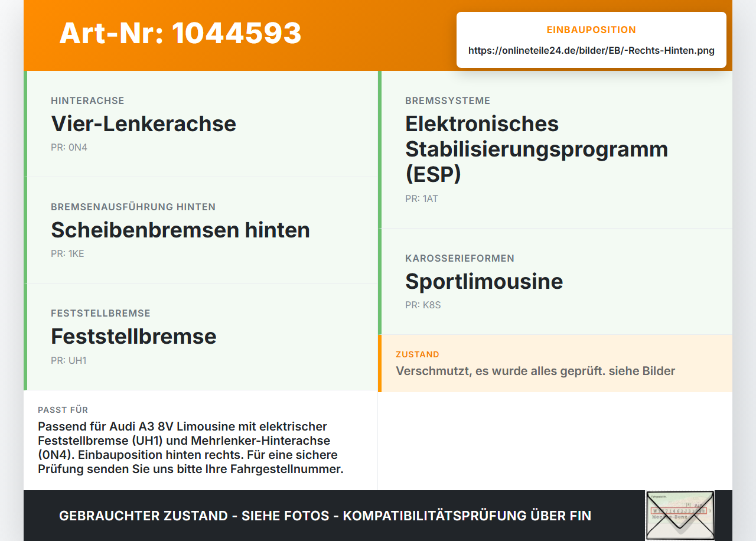Image resolution: width=756 pixels, height=541 pixels.
Task: Select the Scheibenbremsen hinten title
Action: [x=180, y=230]
